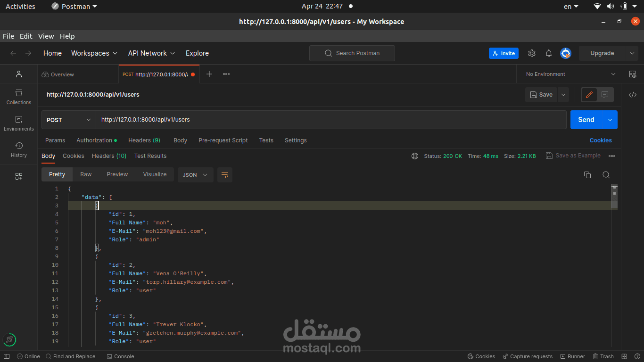Image resolution: width=644 pixels, height=362 pixels.
Task: Open the Tests tab
Action: click(x=266, y=140)
